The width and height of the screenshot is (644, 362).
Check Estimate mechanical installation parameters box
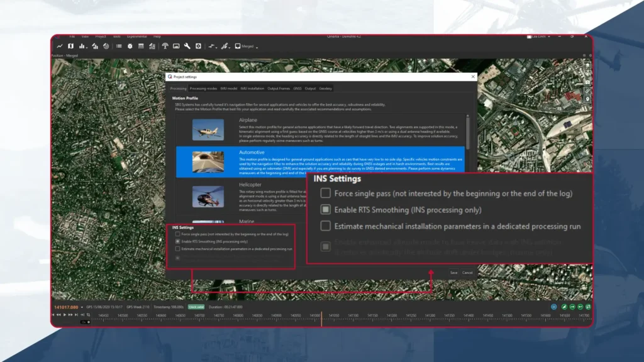[178, 249]
